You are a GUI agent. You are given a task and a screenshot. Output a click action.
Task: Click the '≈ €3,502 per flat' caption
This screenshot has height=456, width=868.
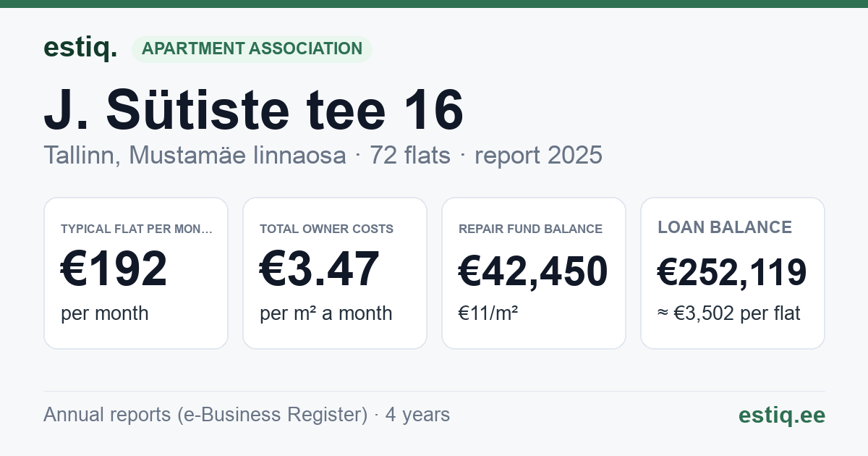pyautogui.click(x=729, y=313)
